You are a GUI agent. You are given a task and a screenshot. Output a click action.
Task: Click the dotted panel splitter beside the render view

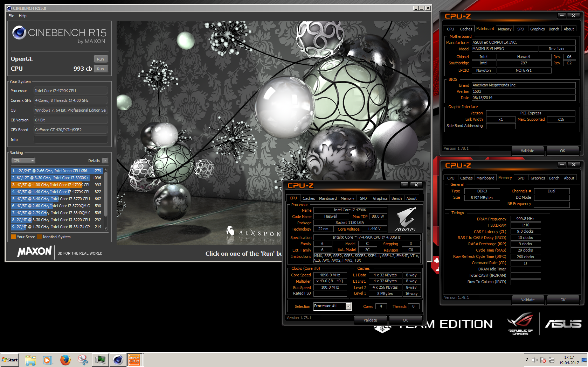pos(115,140)
